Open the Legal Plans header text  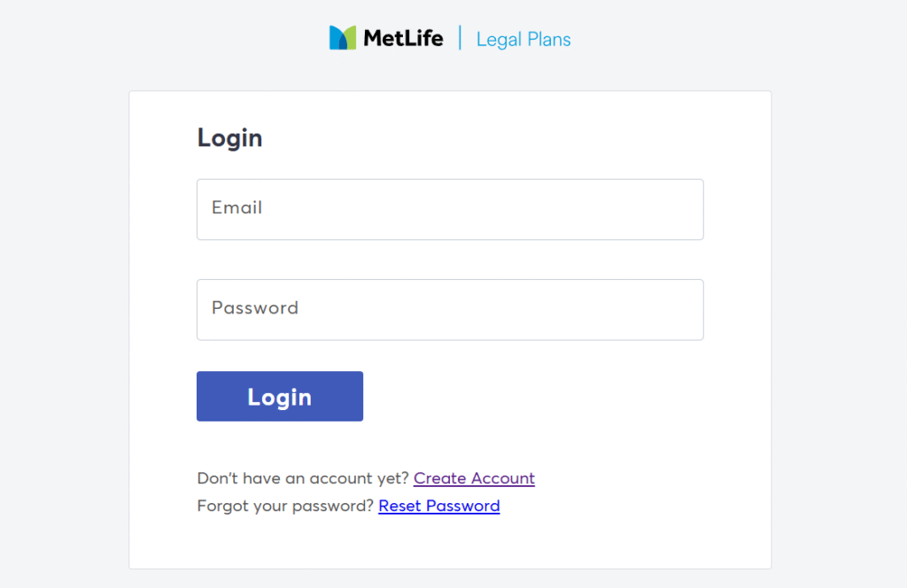[x=523, y=39]
